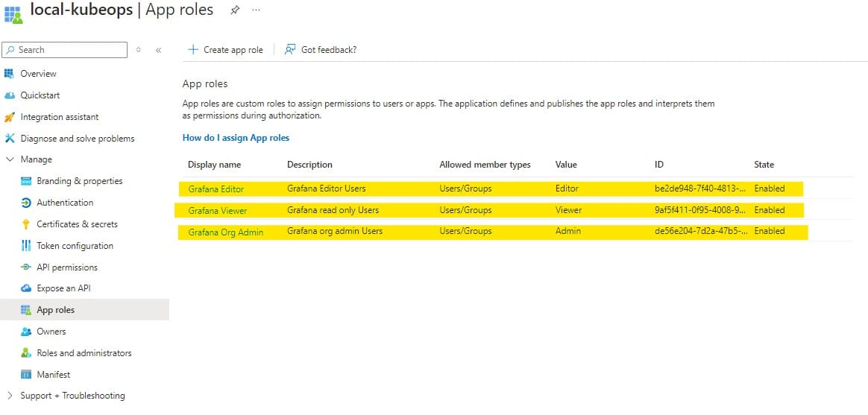Viewport: 868px width, 415px height.
Task: Click ID starting with de56e204
Action: click(702, 231)
